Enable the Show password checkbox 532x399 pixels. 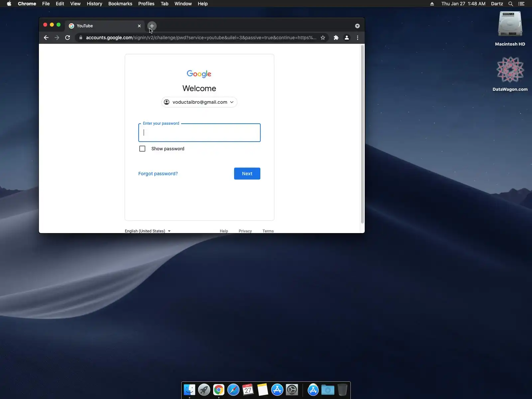142,149
